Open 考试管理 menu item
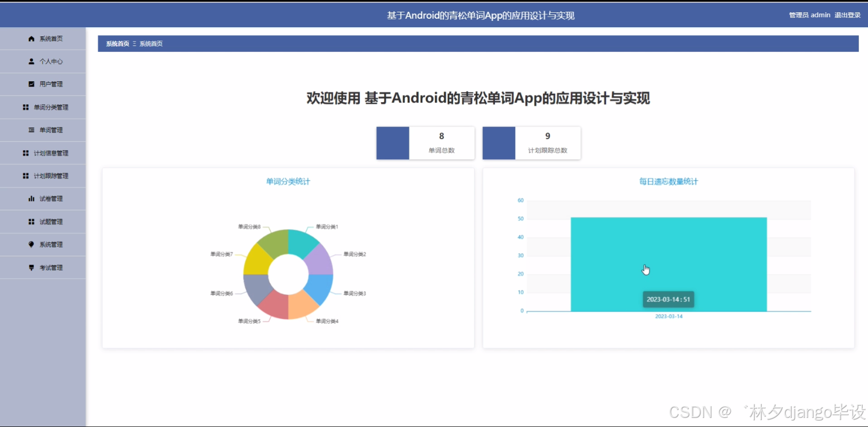 pyautogui.click(x=43, y=268)
